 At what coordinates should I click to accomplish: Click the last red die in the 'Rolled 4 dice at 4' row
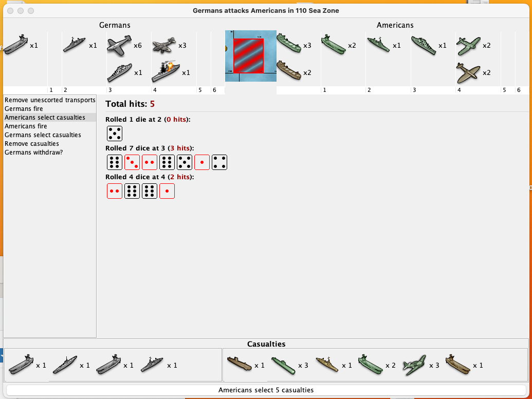(167, 192)
